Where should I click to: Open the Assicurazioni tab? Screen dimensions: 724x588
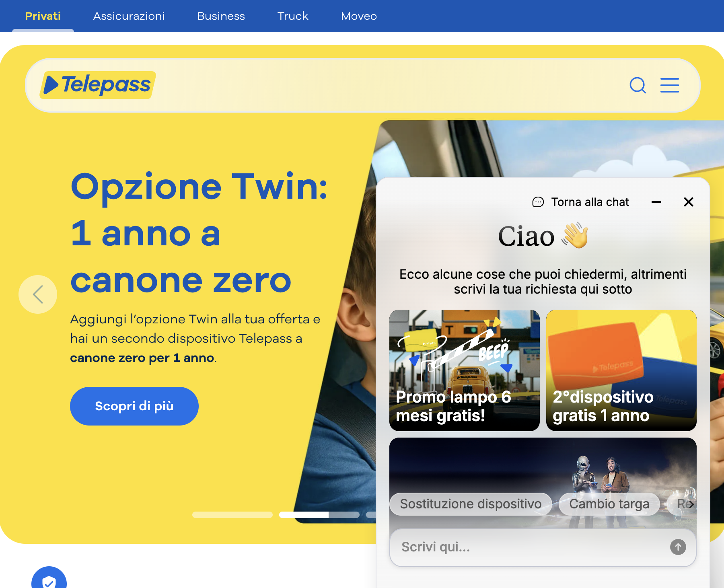129,16
